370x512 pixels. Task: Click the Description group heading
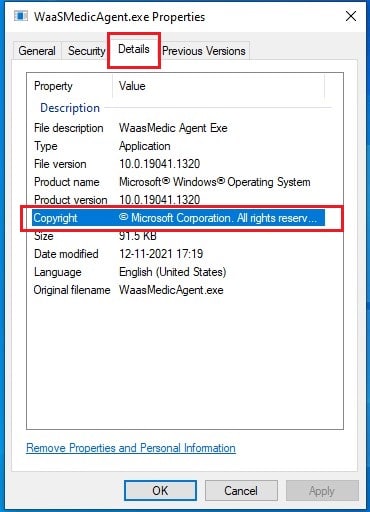point(70,108)
